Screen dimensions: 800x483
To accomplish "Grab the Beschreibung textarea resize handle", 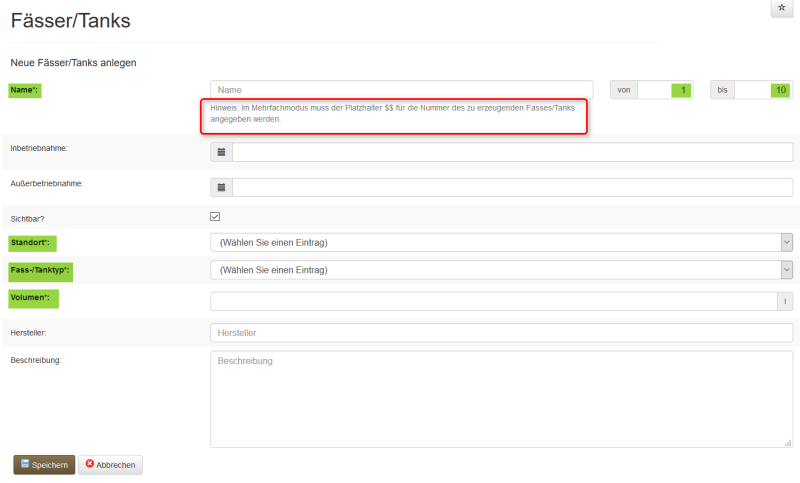I will click(788, 442).
